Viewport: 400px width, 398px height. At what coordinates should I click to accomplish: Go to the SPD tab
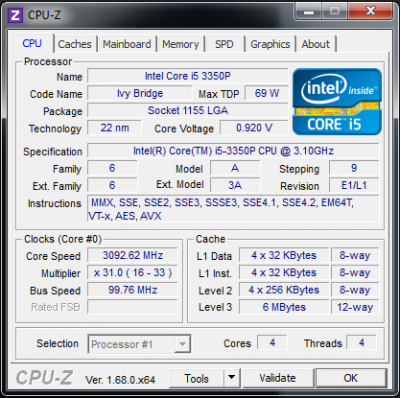click(x=224, y=44)
